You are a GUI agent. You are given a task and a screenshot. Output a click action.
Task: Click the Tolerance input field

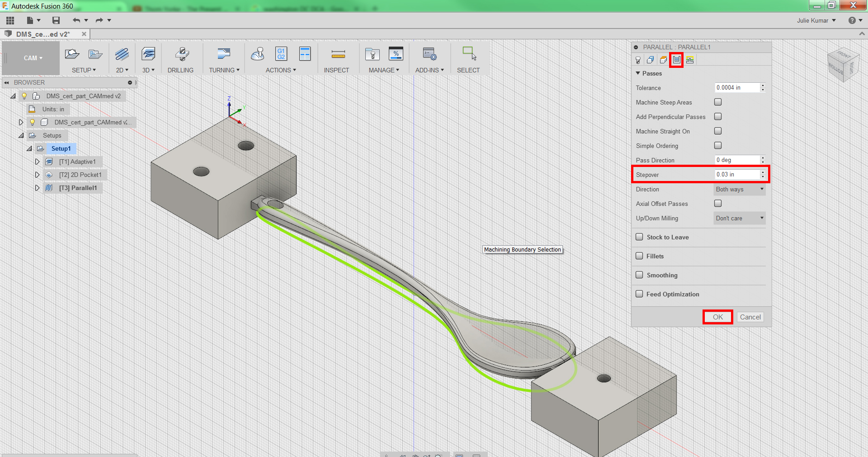click(x=737, y=88)
